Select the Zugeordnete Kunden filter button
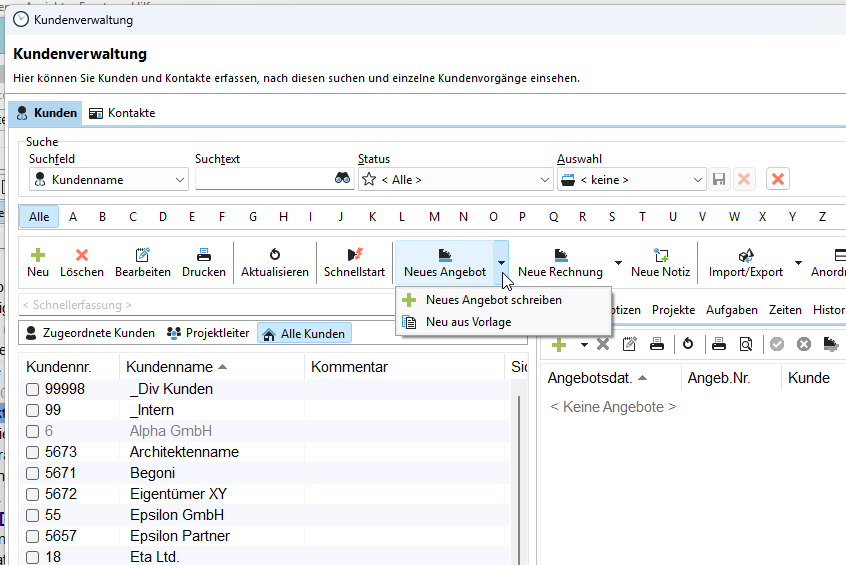 [x=89, y=333]
